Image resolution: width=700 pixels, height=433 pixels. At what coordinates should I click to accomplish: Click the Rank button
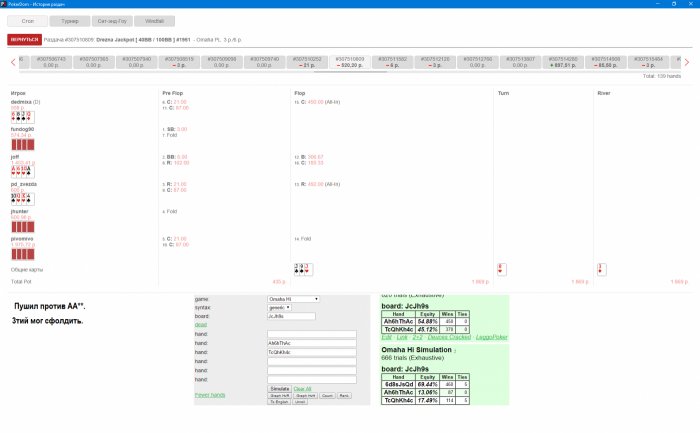344,396
